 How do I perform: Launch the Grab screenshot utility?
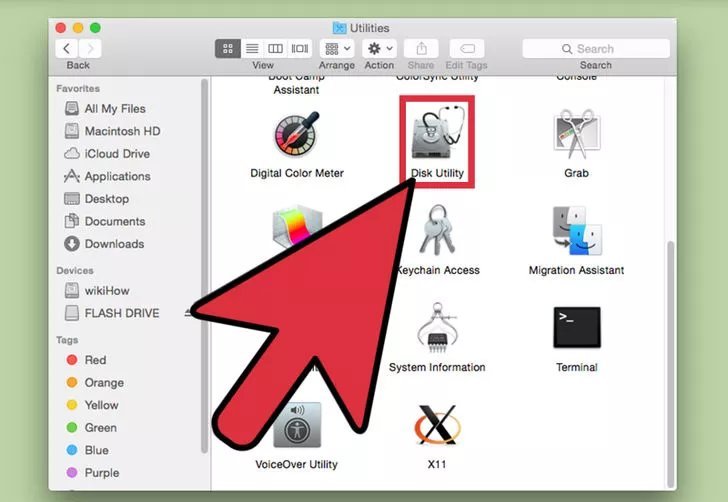(576, 144)
